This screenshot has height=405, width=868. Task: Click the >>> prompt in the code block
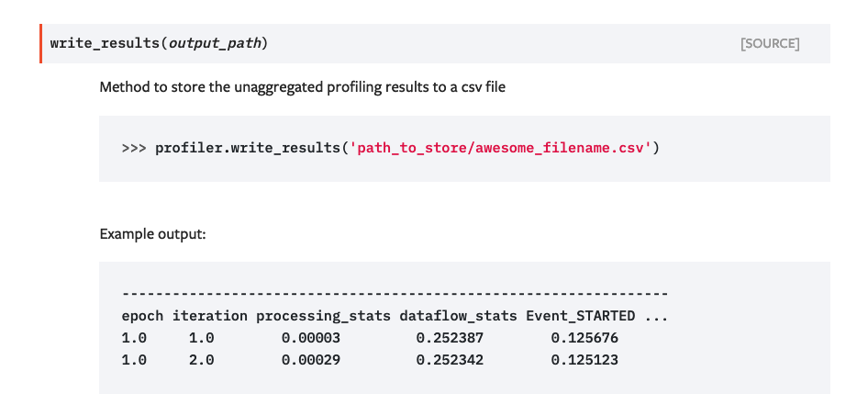(x=134, y=149)
